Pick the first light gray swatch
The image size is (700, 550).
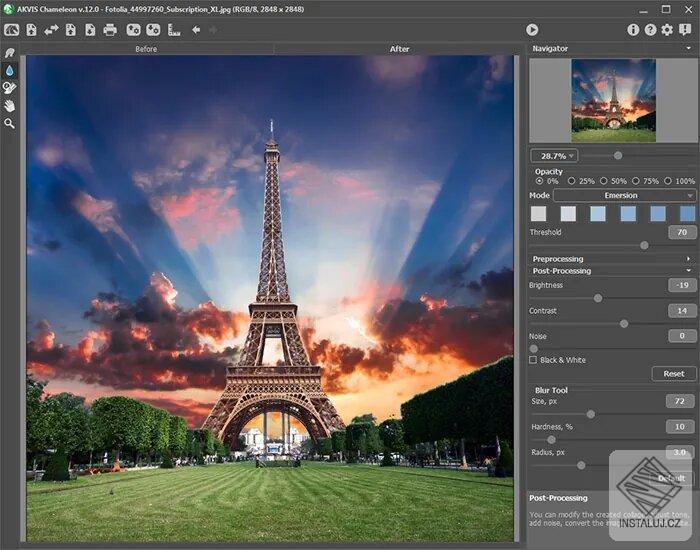click(538, 213)
